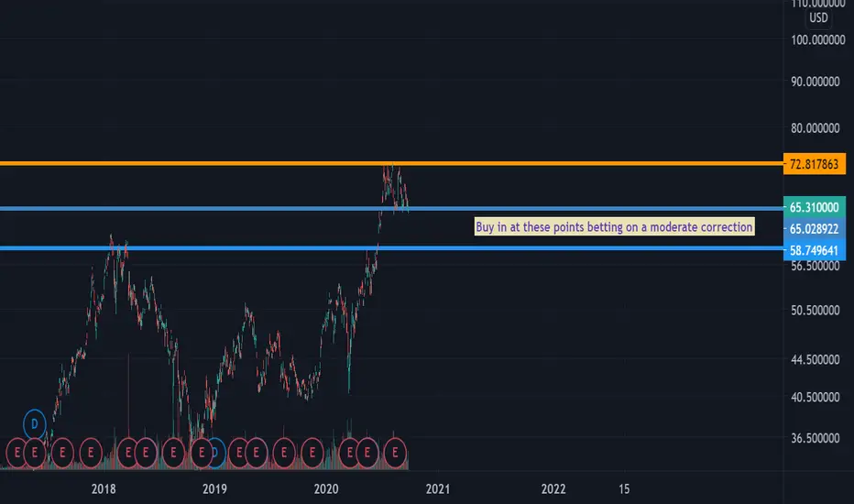
Task: Click the 56.500000 price axis value
Action: [816, 266]
